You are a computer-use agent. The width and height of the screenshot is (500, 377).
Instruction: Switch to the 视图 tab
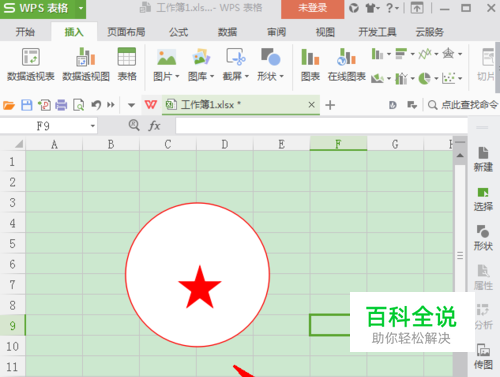coord(325,32)
